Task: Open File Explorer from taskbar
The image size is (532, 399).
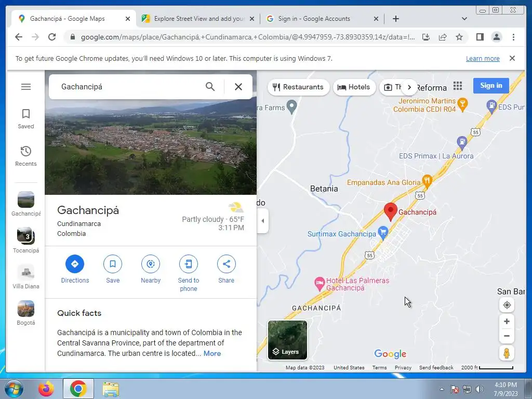Action: click(x=111, y=389)
